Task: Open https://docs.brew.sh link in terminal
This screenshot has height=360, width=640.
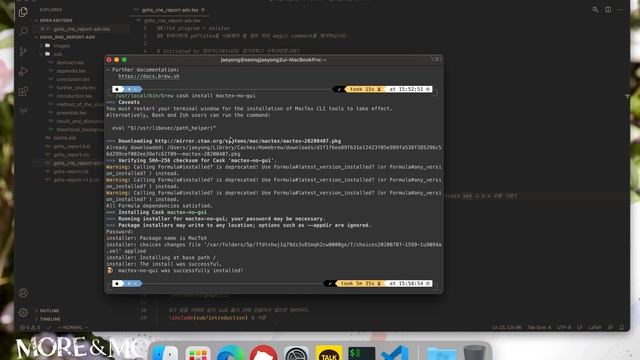Action: pyautogui.click(x=149, y=76)
